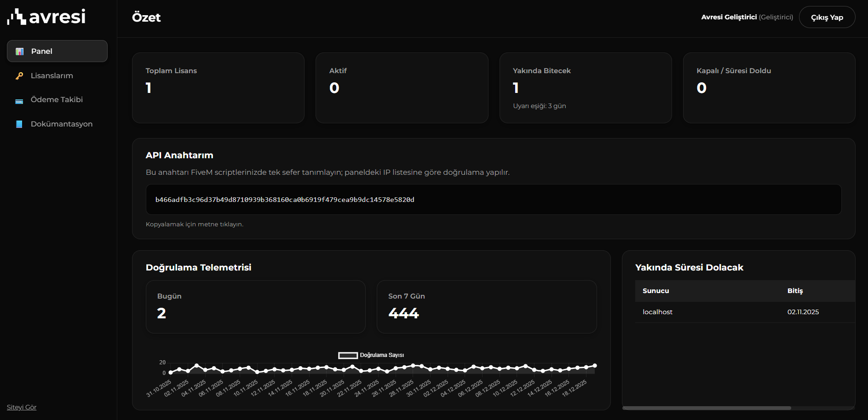This screenshot has height=420, width=868.
Task: Go to Lisanslarım in sidebar
Action: coord(52,75)
